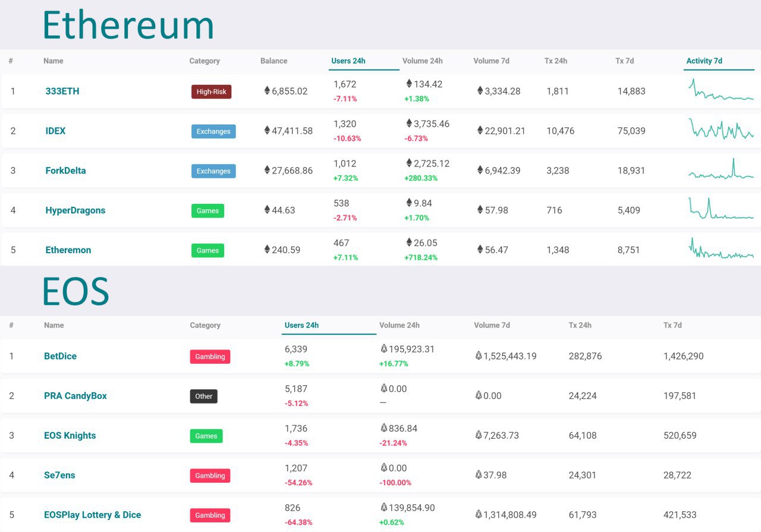Open the Etheremon dapp link

click(68, 250)
